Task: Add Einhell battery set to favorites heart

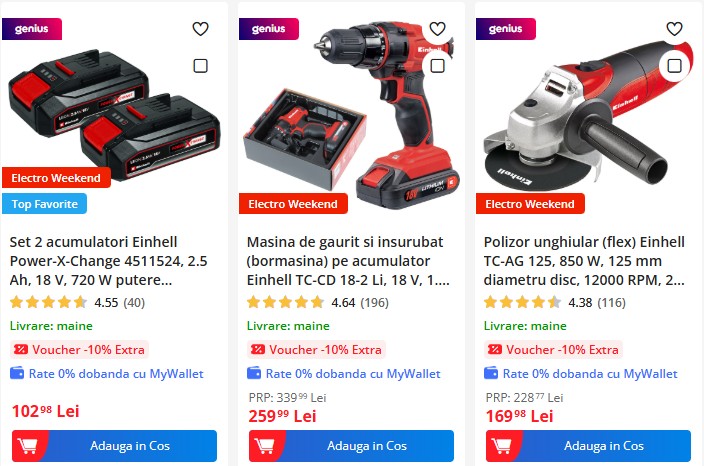Action: click(200, 29)
